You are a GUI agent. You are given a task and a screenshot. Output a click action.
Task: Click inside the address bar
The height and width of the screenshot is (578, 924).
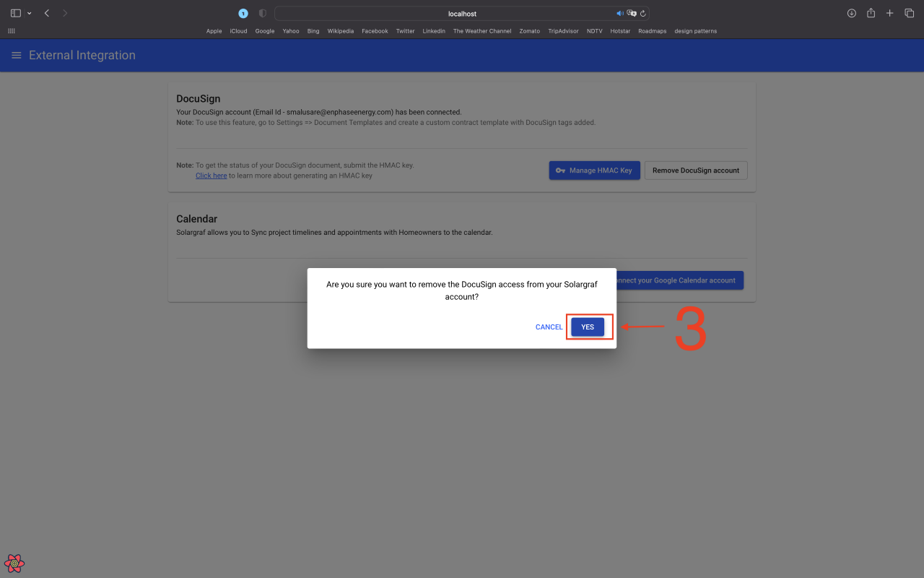coord(462,13)
